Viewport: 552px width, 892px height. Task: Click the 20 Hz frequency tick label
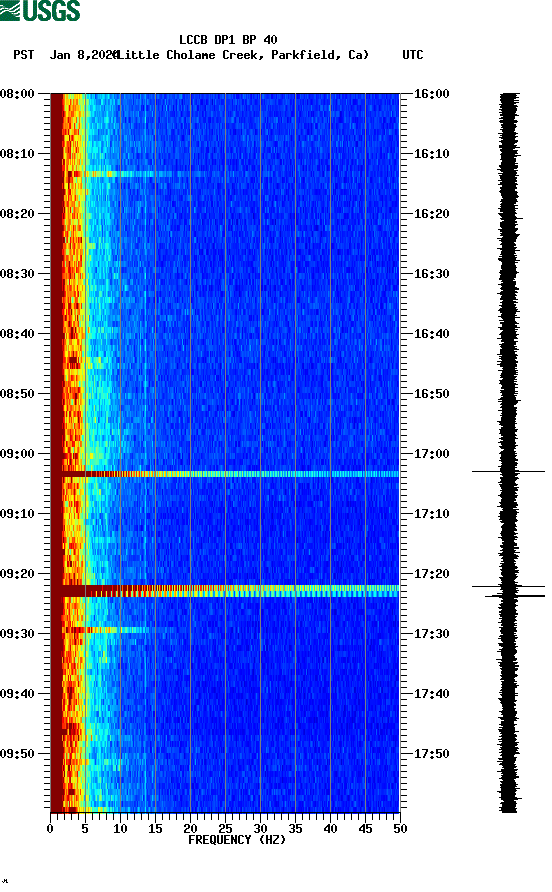click(x=190, y=829)
